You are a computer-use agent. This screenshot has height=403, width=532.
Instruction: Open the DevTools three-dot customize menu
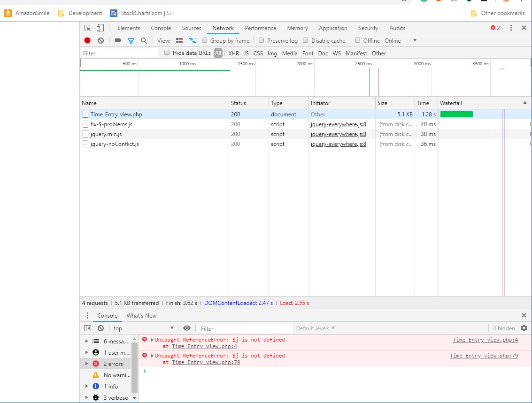coord(511,28)
